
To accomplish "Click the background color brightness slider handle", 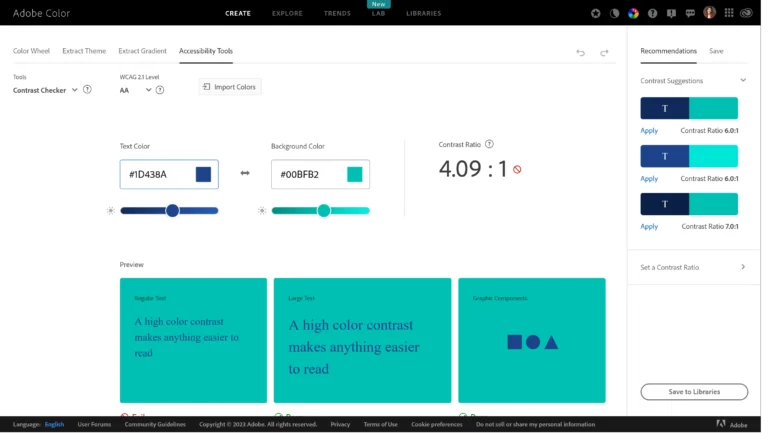I will 326,212.
